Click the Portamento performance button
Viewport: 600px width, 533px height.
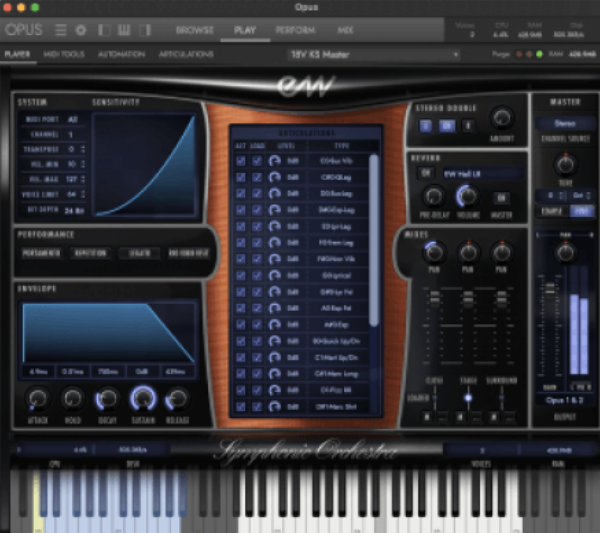(41, 253)
